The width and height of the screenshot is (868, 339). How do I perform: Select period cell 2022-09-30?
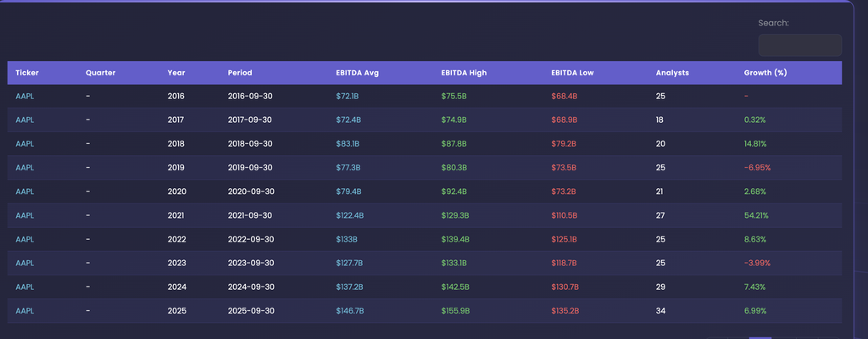[251, 239]
